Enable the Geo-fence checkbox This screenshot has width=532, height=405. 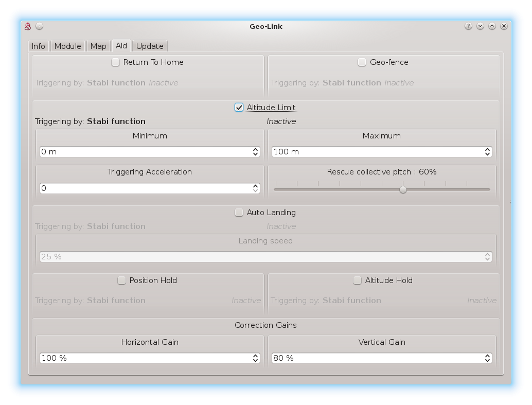tap(362, 62)
